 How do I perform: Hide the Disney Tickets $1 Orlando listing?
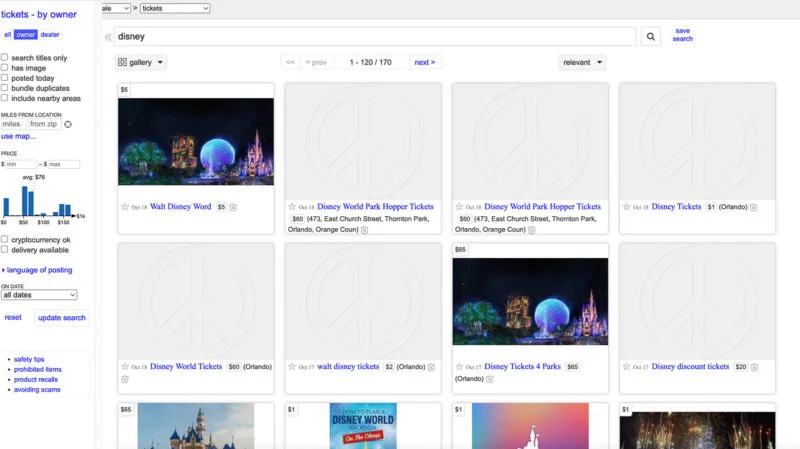point(754,207)
